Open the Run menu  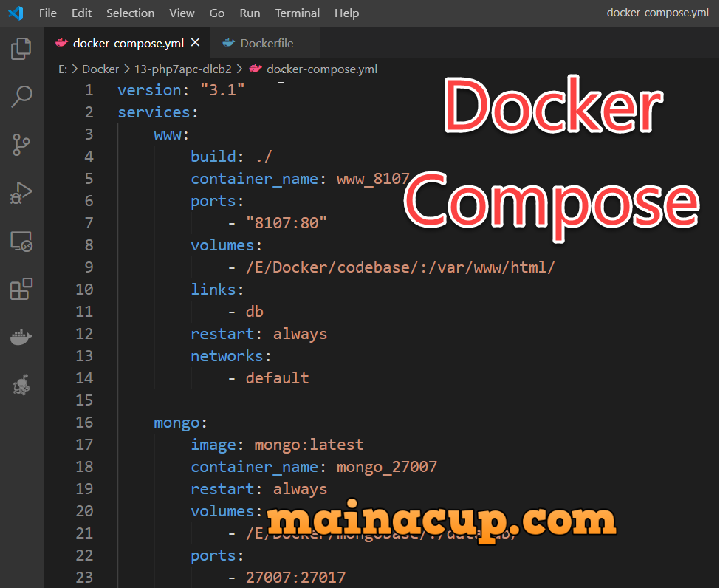(250, 13)
